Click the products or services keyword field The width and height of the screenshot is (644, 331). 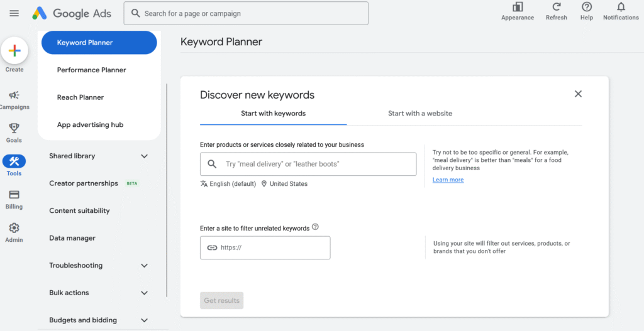[314, 164]
